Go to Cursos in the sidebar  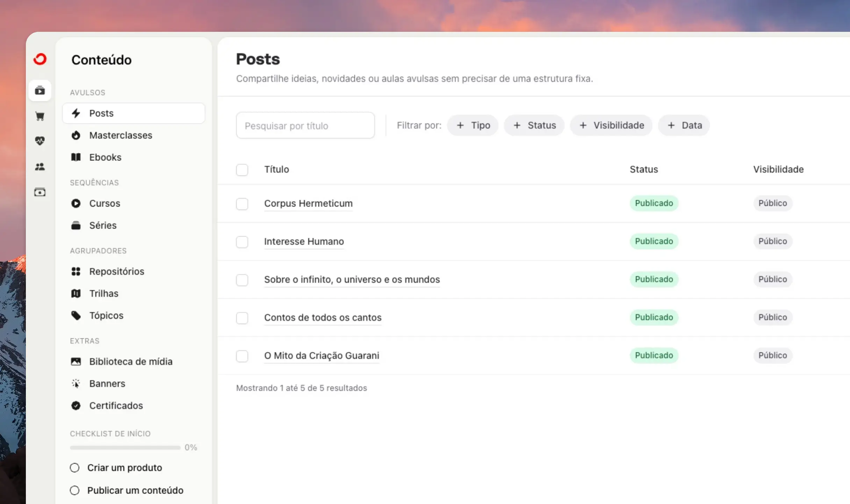(x=105, y=203)
